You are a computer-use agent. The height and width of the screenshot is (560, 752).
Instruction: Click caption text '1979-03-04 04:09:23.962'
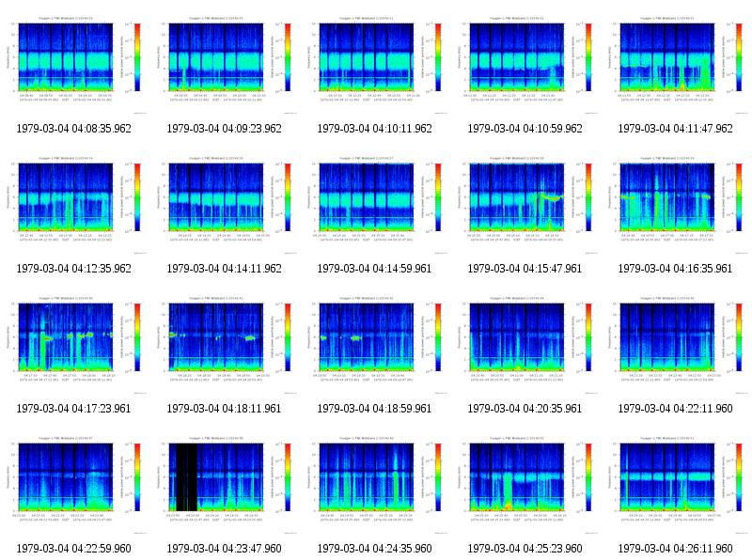click(x=224, y=129)
